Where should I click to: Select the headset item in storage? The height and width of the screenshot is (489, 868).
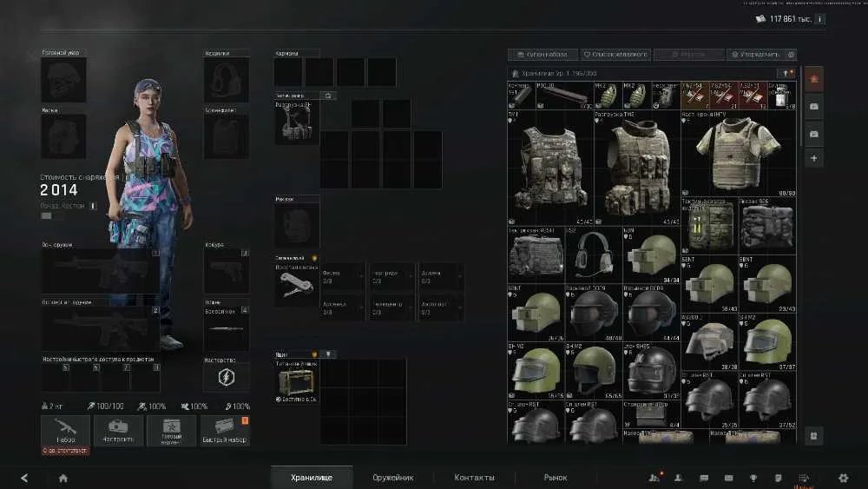coord(594,254)
